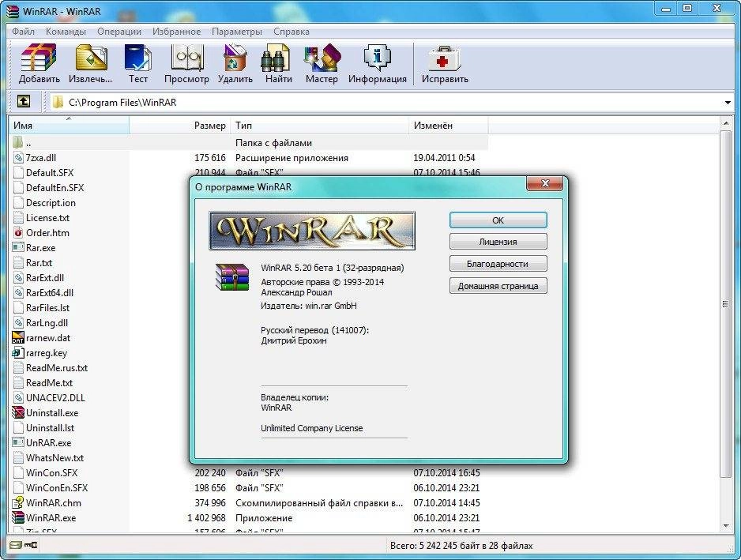
Task: Click the Лицензия button
Action: [x=498, y=242]
